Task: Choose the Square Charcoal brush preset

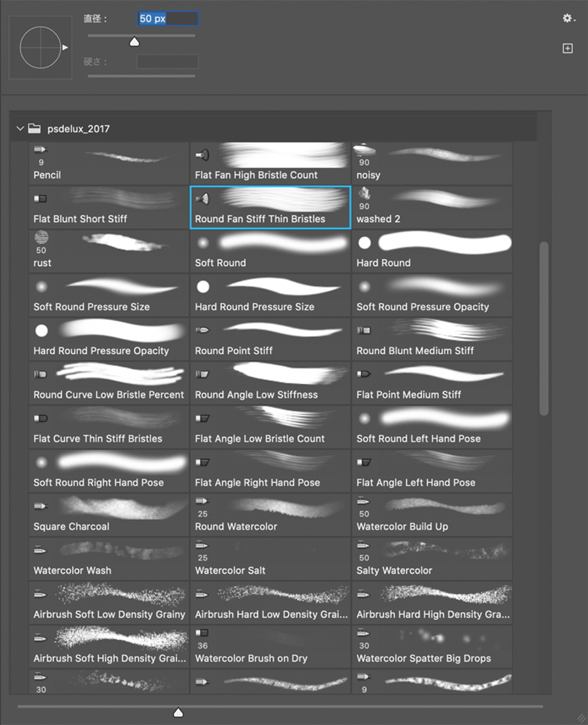Action: [x=108, y=515]
